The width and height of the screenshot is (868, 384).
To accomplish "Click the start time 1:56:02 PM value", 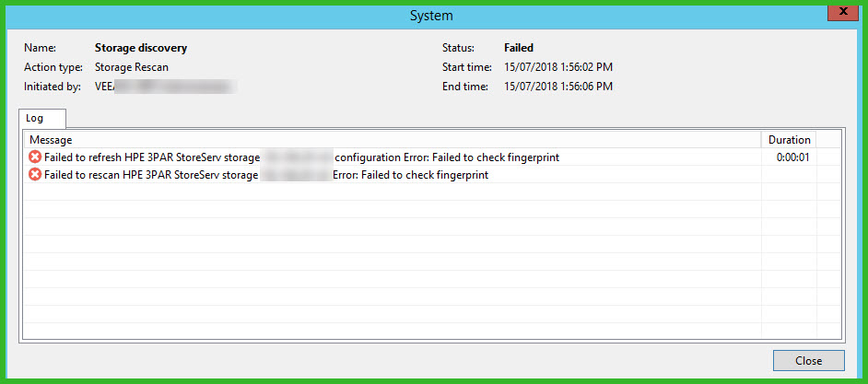I will [x=558, y=67].
